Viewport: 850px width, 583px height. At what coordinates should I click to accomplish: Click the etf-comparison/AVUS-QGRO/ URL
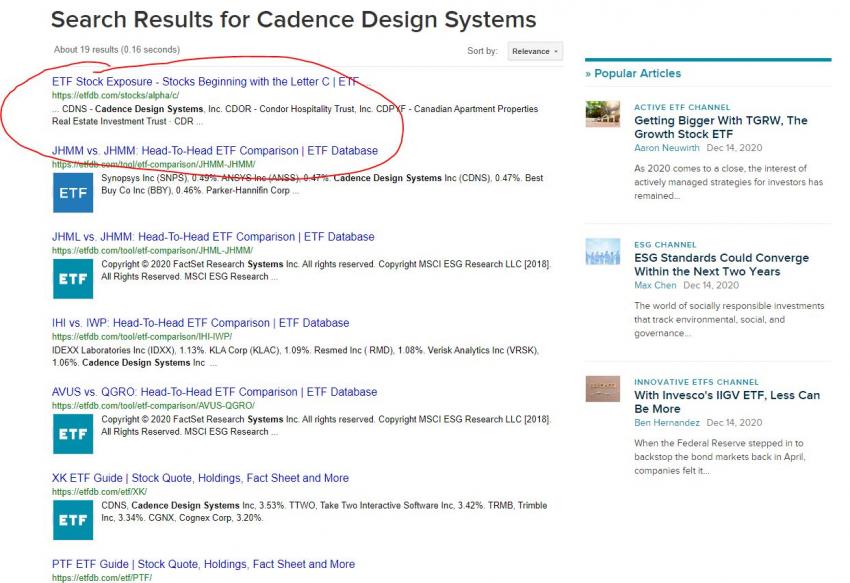[153, 406]
